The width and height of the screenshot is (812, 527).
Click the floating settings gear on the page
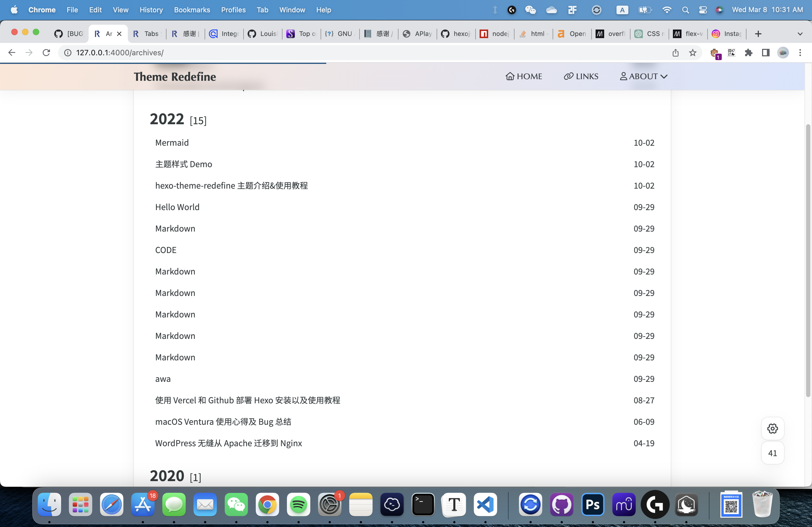pyautogui.click(x=773, y=429)
